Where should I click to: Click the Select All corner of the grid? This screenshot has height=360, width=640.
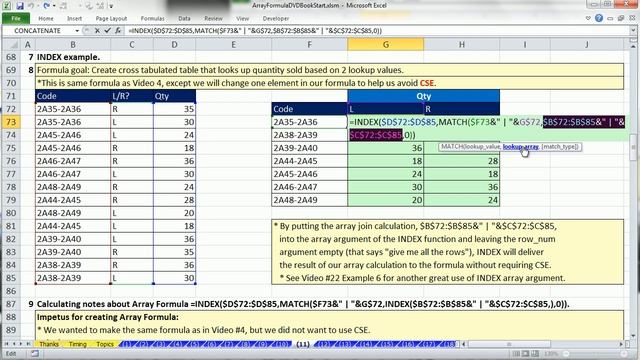pyautogui.click(x=11, y=44)
